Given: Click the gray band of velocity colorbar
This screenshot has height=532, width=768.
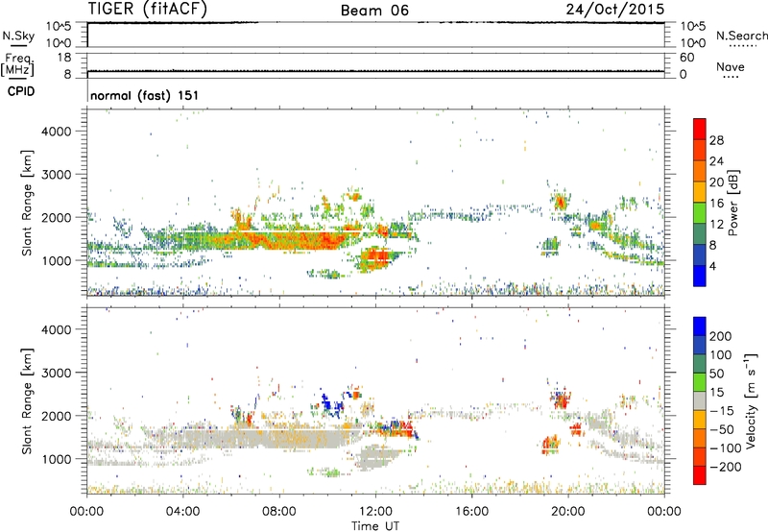Looking at the screenshot, I should [700, 400].
